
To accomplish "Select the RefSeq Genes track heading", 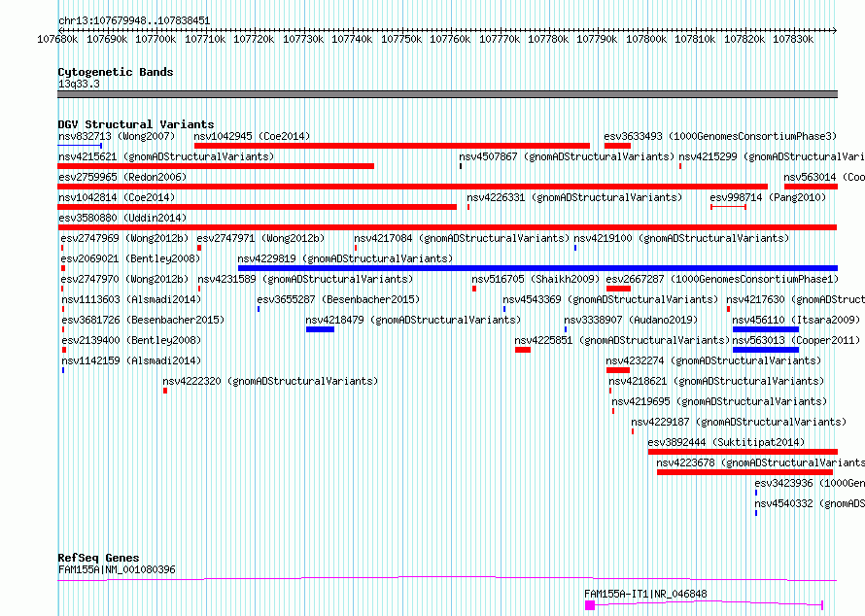I will tap(98, 558).
